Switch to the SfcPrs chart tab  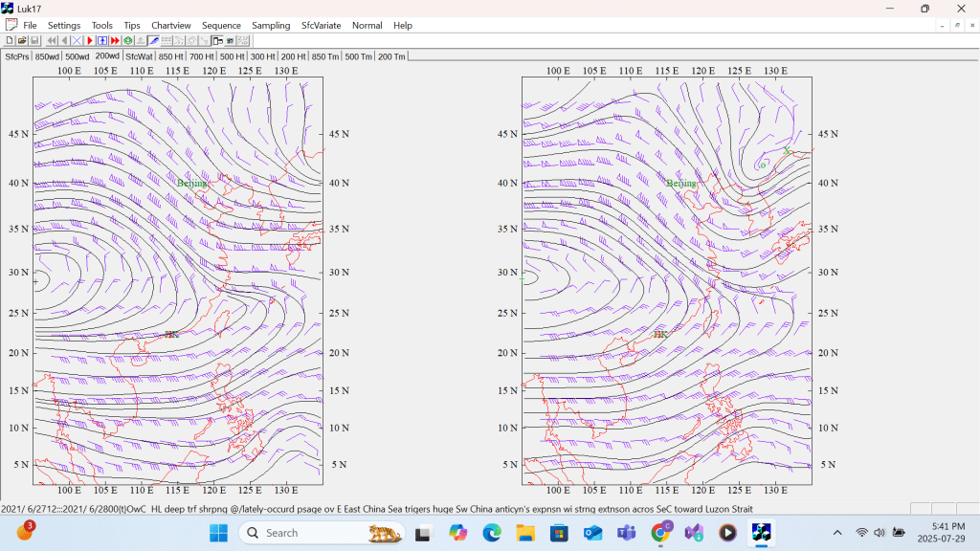click(x=16, y=56)
